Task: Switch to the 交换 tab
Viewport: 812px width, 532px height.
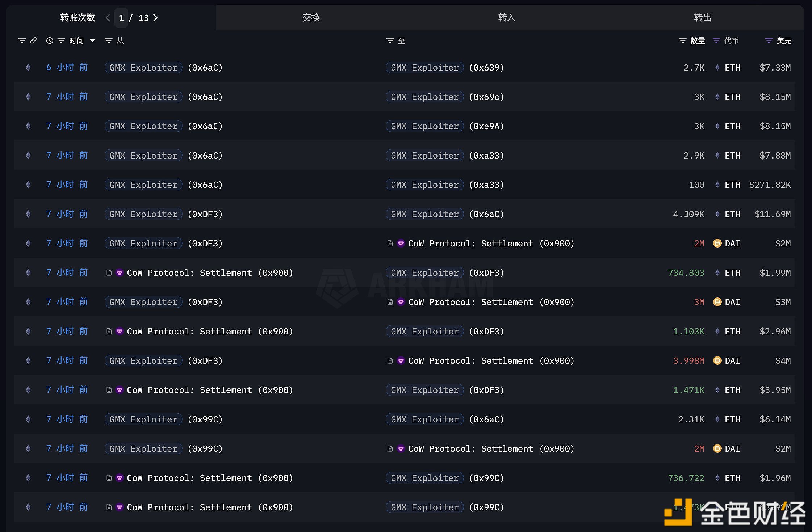Action: click(311, 17)
